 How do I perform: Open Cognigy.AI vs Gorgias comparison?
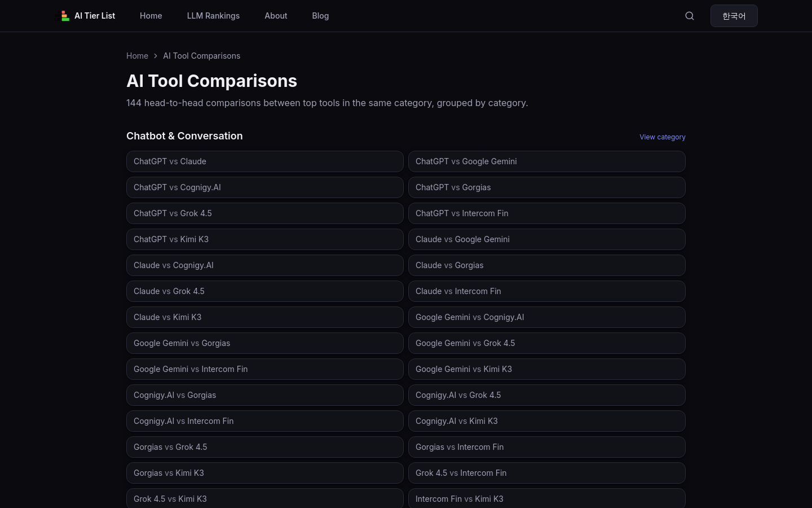click(265, 395)
